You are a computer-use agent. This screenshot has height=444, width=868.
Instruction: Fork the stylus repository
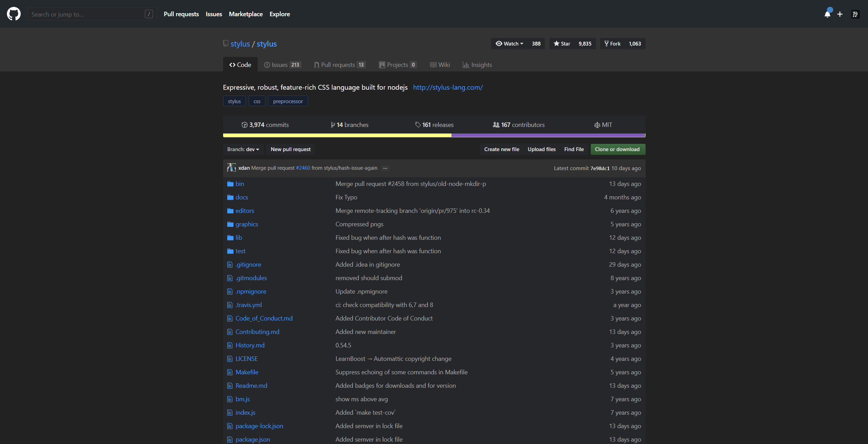[x=612, y=44]
